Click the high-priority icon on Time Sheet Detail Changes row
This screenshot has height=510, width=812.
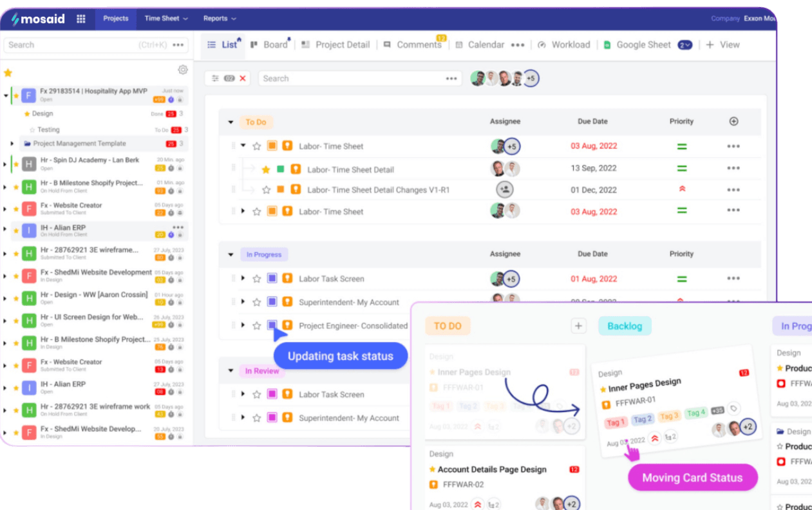681,189
